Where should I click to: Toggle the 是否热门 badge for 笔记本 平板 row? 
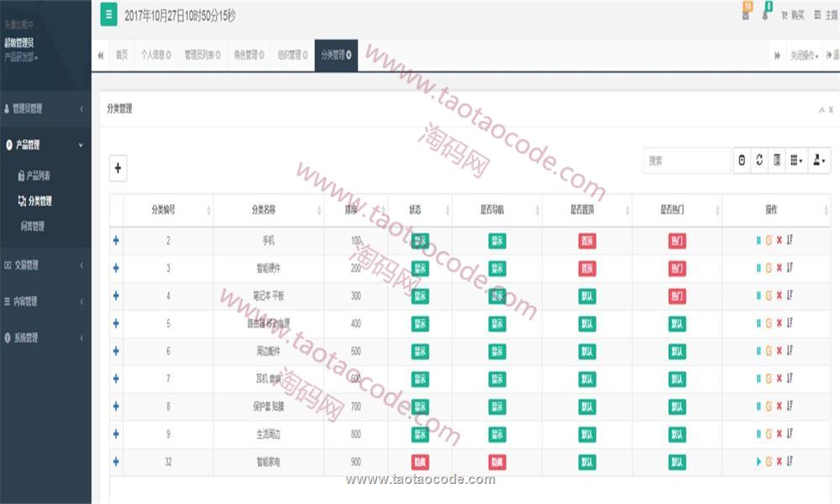677,297
